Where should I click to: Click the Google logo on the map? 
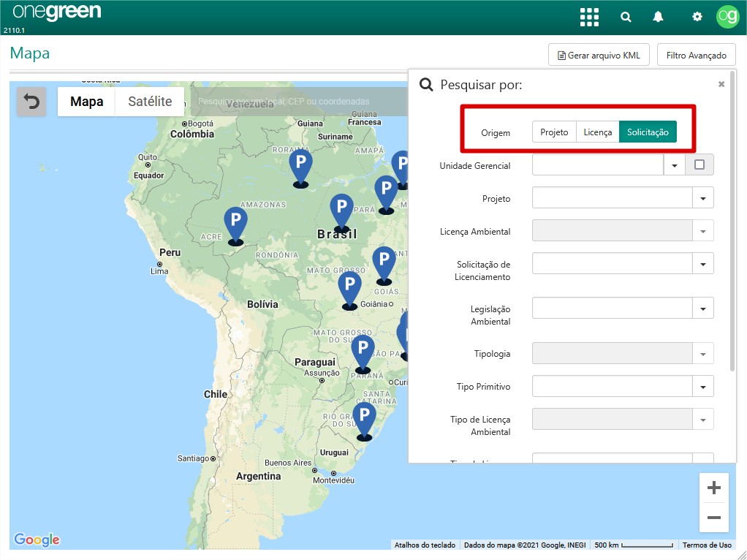37,540
